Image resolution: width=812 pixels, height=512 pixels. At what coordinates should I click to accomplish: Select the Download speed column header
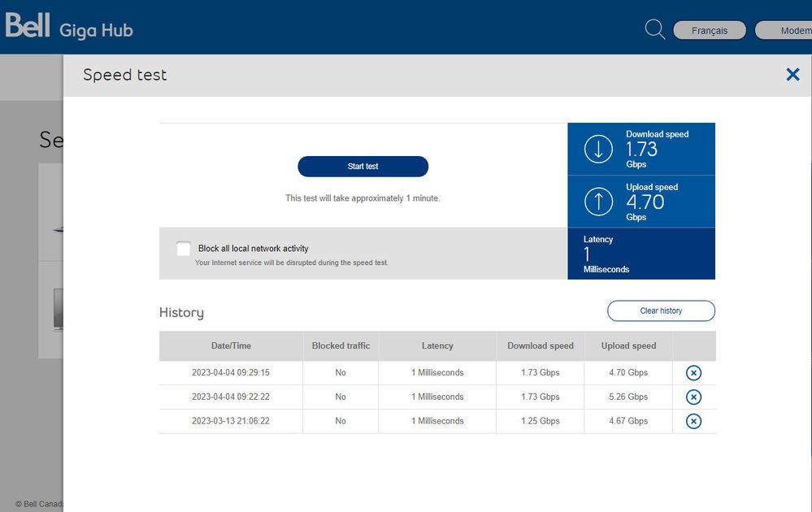[541, 346]
